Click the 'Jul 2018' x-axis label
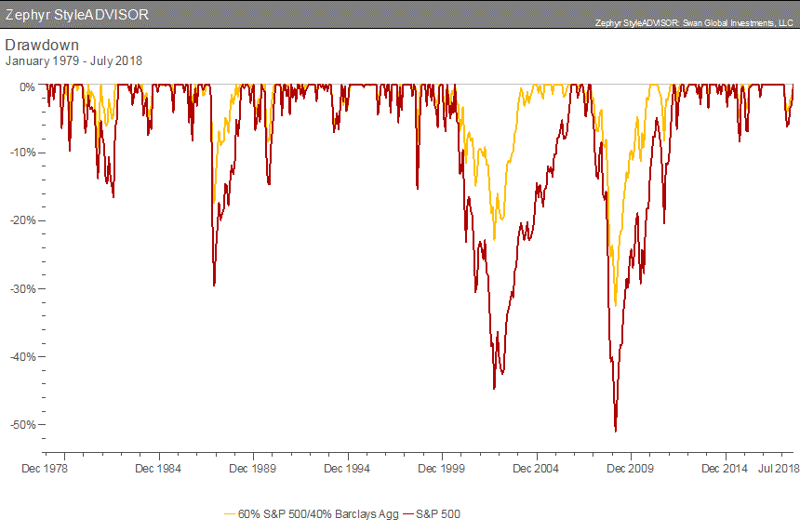 pyautogui.click(x=779, y=468)
